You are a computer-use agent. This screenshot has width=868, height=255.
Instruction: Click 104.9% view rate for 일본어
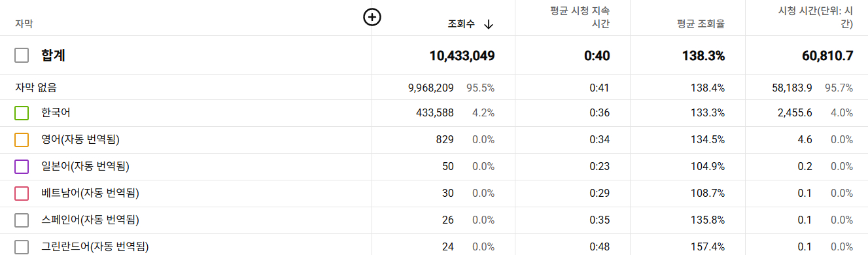(708, 167)
